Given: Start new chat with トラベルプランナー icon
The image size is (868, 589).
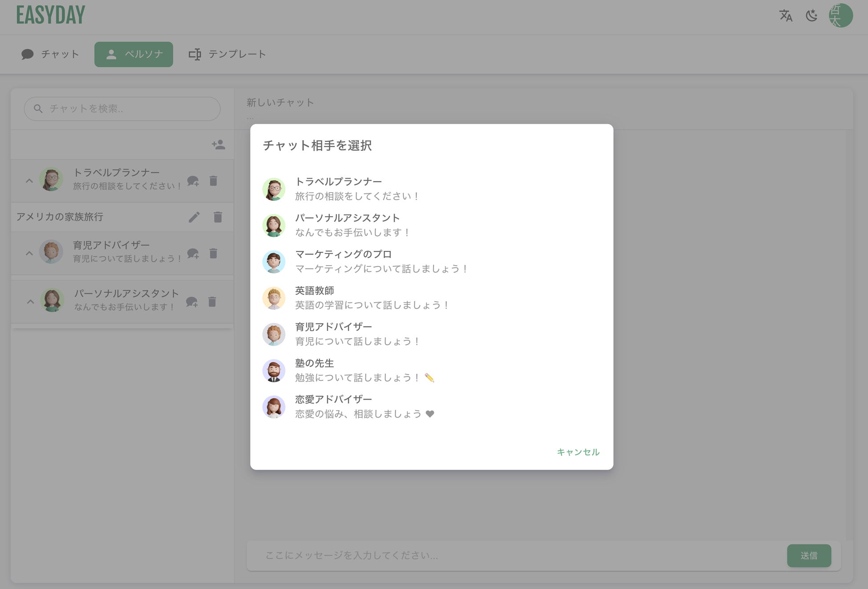Looking at the screenshot, I should (x=193, y=181).
